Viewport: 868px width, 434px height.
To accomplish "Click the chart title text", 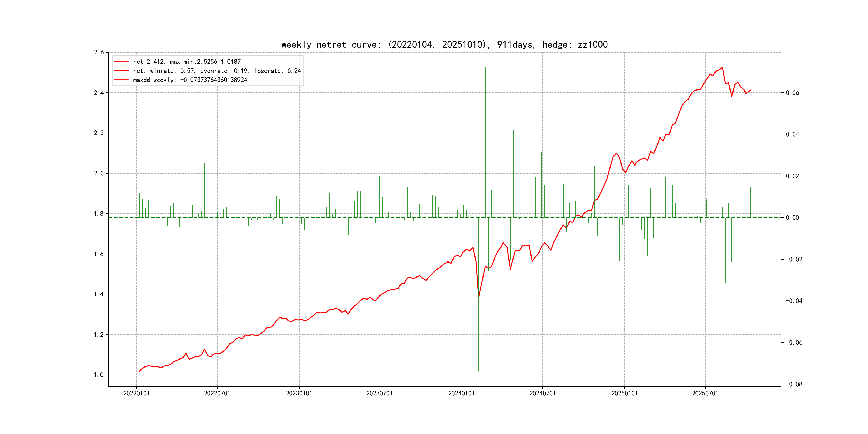I will (x=444, y=45).
